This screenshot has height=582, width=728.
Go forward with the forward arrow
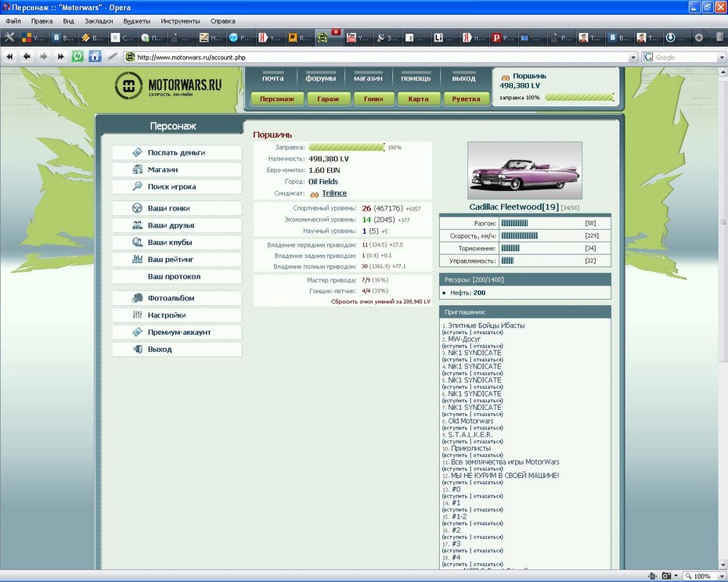pyautogui.click(x=44, y=56)
